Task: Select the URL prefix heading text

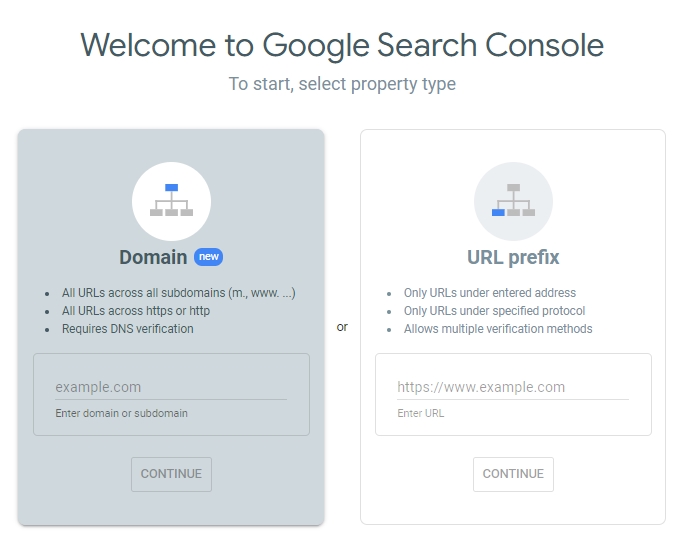Action: click(x=513, y=257)
